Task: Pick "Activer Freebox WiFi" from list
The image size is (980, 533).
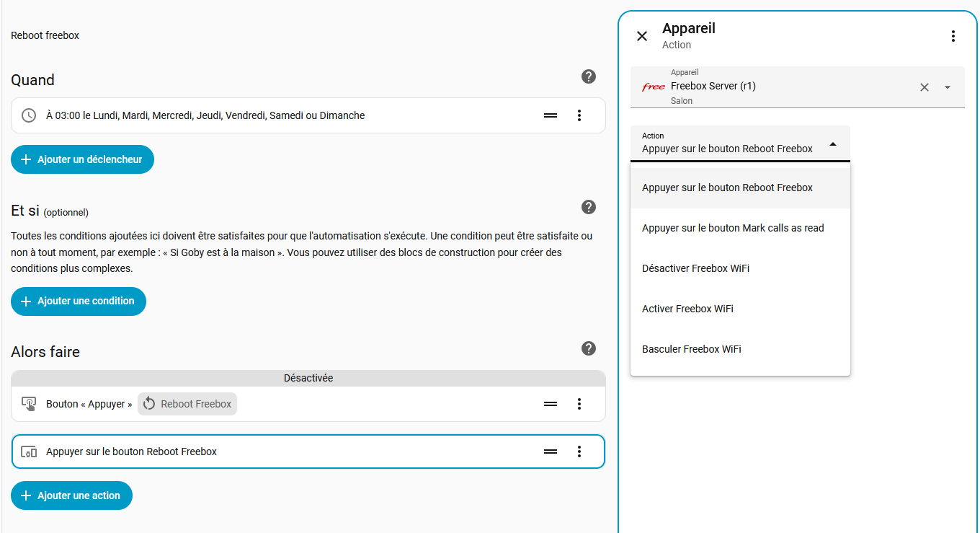Action: tap(687, 309)
